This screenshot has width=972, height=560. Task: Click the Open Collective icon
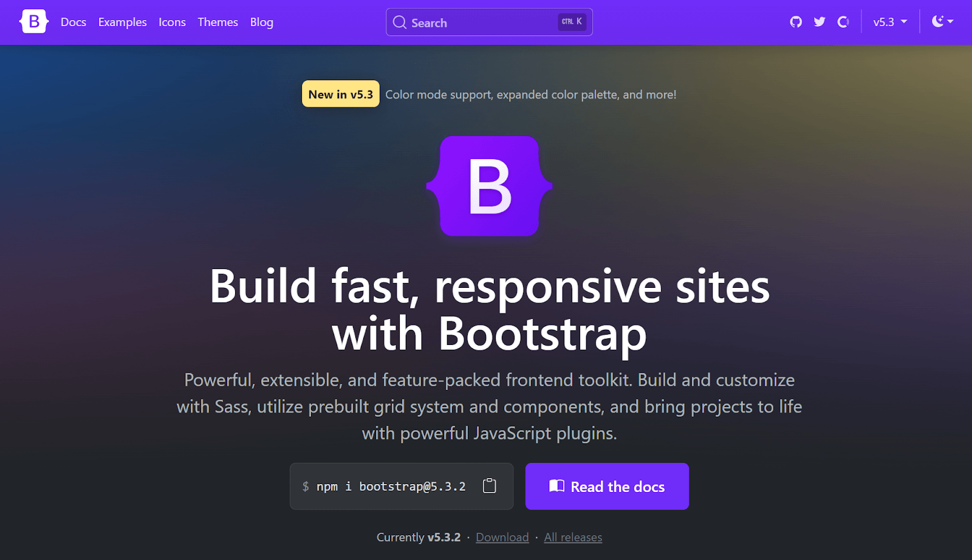click(x=843, y=21)
